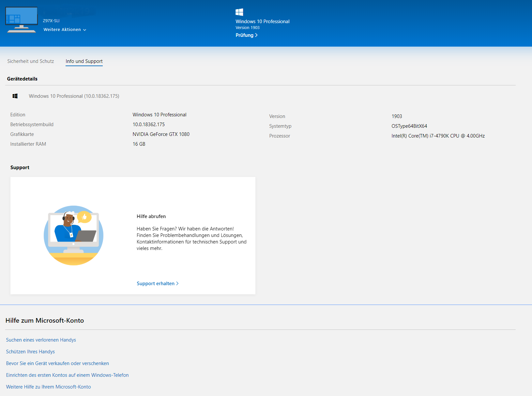Open Bevor Sie ein Gerät verkaufen link
Viewport: 532px width, 396px height.
pos(57,363)
